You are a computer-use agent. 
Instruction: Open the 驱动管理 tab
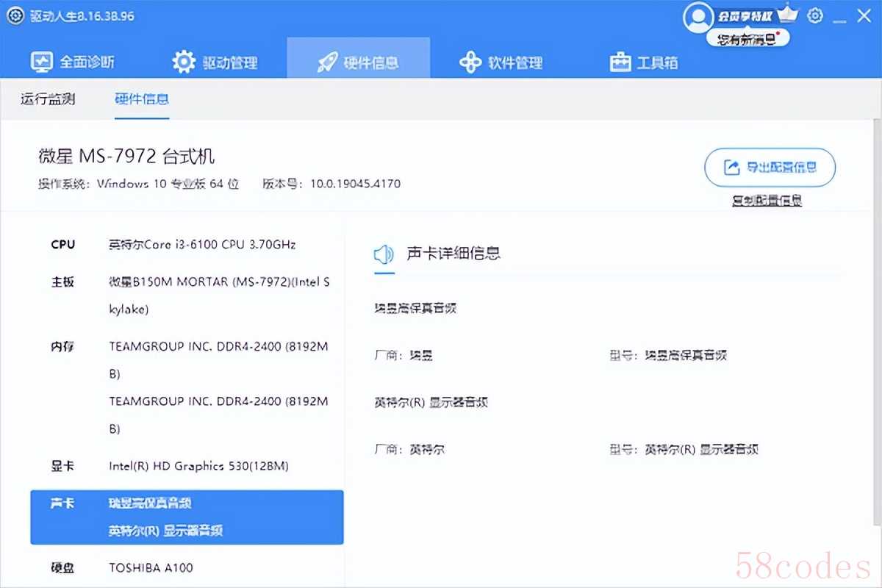tap(215, 62)
